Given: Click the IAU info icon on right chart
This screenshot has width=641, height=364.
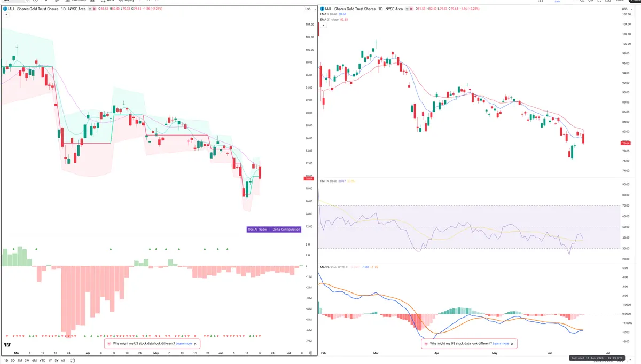Looking at the screenshot, I should coord(322,9).
